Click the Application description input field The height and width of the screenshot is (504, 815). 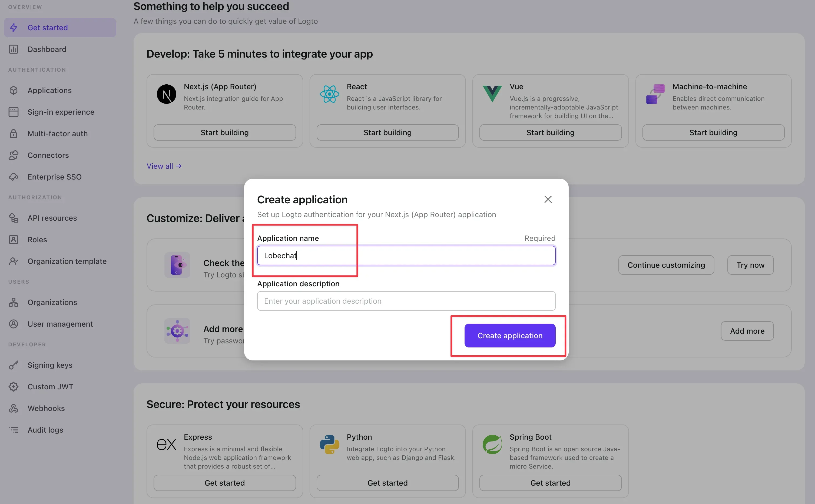[x=406, y=301]
